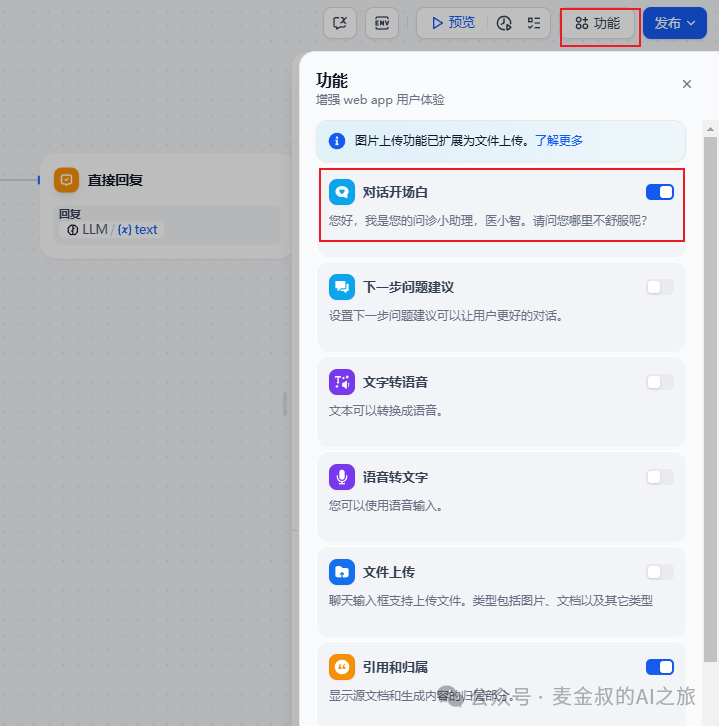The width and height of the screenshot is (719, 726).
Task: Enable the 下一步问题建议 toggle
Action: pyautogui.click(x=660, y=287)
